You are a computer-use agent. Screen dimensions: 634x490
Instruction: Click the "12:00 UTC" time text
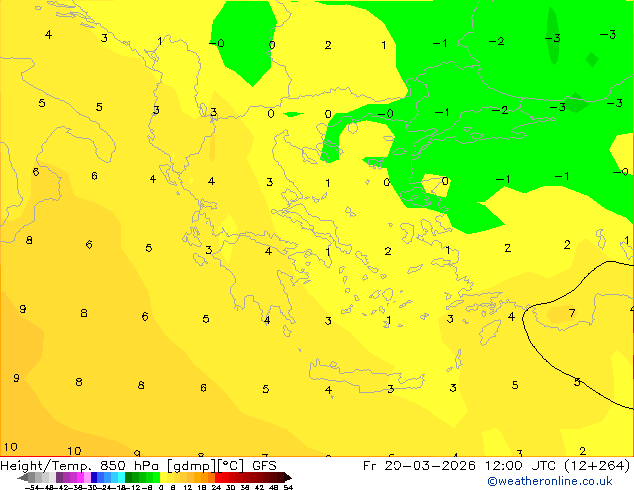tap(521, 466)
